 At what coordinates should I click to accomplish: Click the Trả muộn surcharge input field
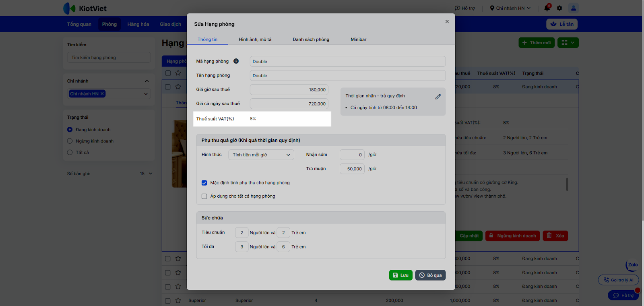click(x=352, y=169)
